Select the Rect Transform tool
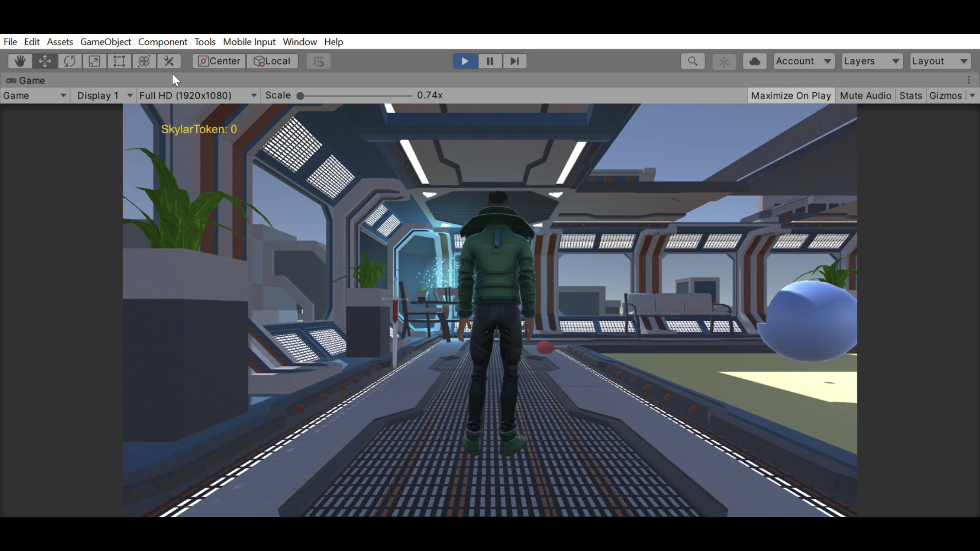 (x=119, y=61)
